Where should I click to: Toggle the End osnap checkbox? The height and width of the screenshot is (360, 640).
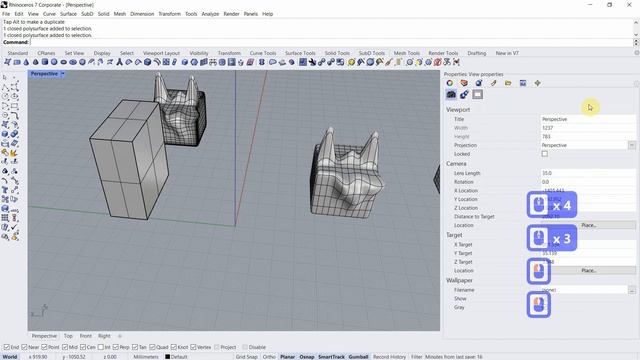[x=7, y=347]
